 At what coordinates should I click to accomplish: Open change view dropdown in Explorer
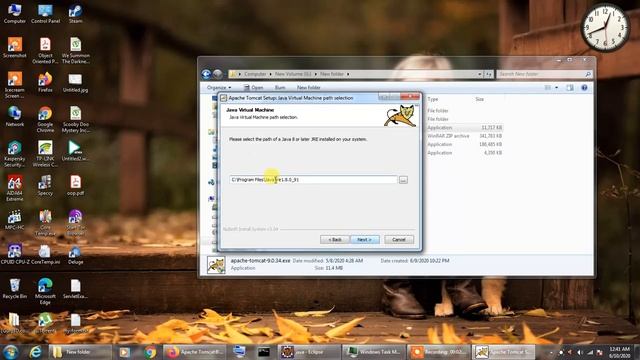[x=557, y=88]
